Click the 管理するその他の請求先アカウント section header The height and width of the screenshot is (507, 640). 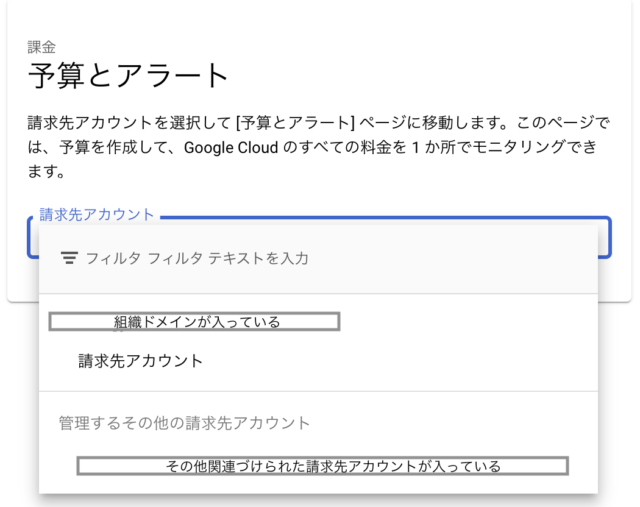click(x=185, y=423)
